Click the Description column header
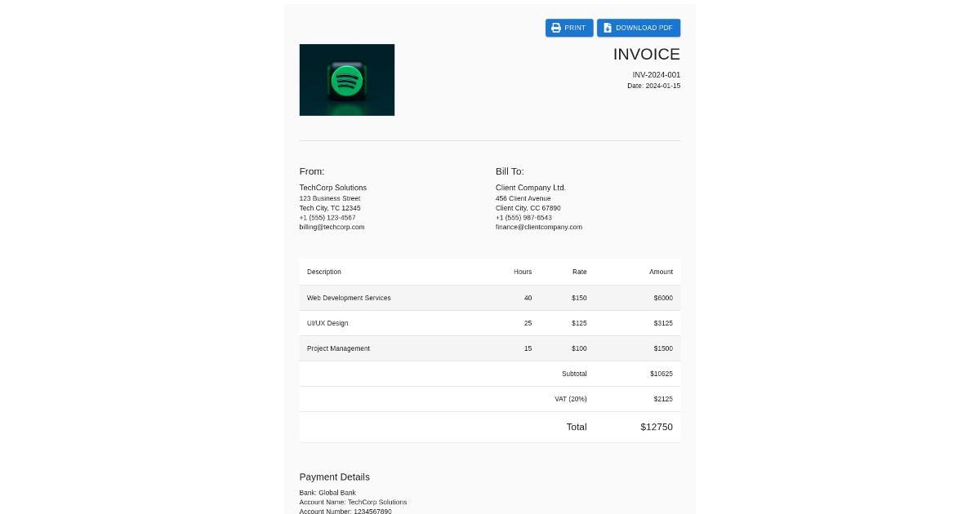 point(324,272)
